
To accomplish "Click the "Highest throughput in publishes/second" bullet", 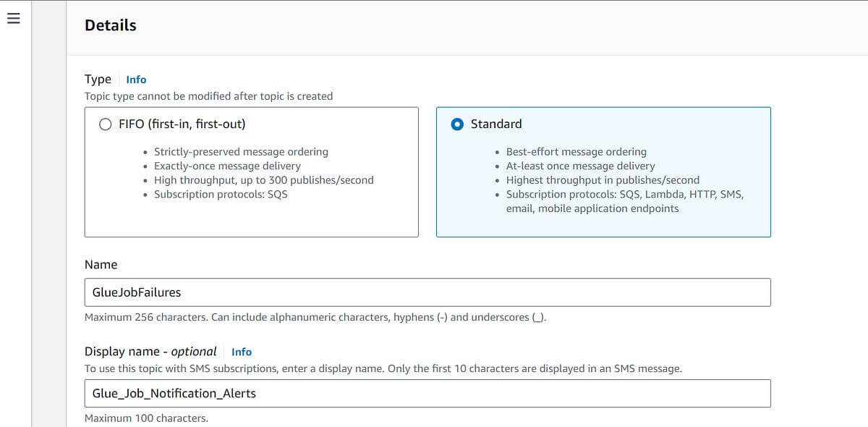I will (x=603, y=180).
